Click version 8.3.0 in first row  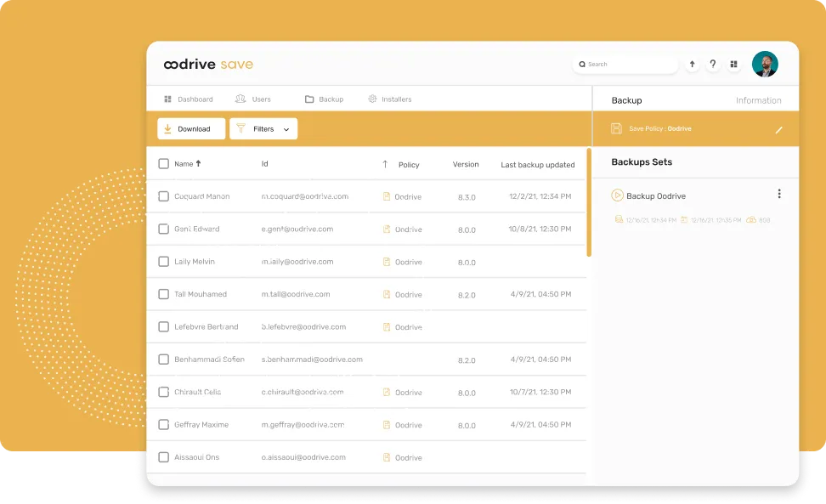pos(467,197)
